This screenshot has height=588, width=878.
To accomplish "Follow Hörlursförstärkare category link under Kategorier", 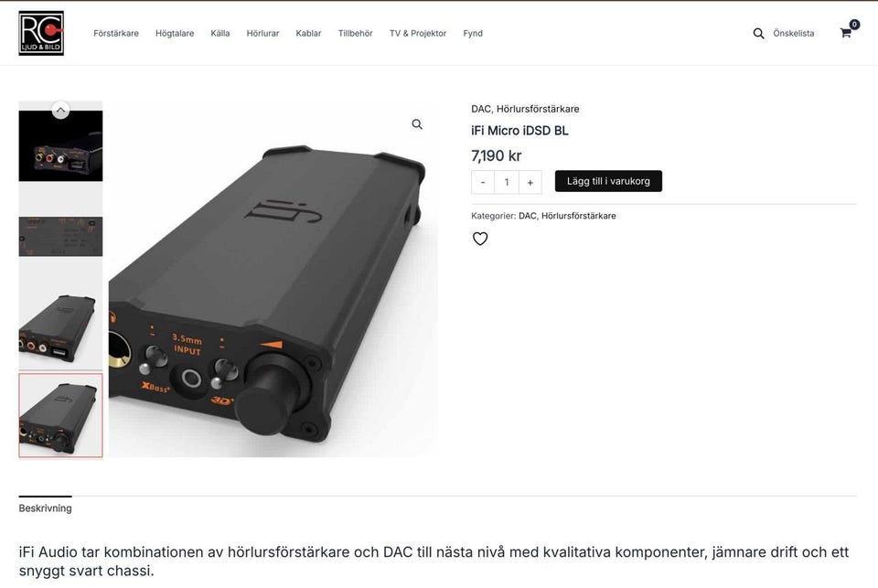I will pos(578,216).
